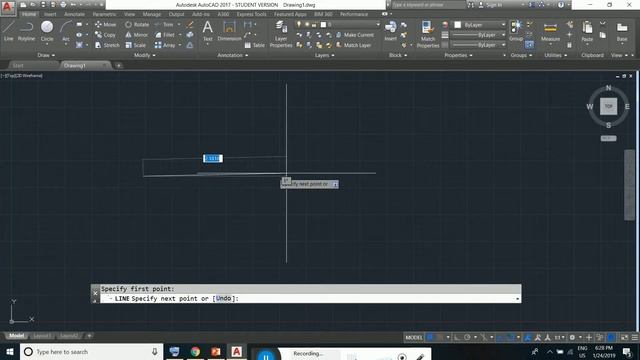Expand the Groups panel
This screenshot has height=360, width=640.
pyautogui.click(x=521, y=55)
